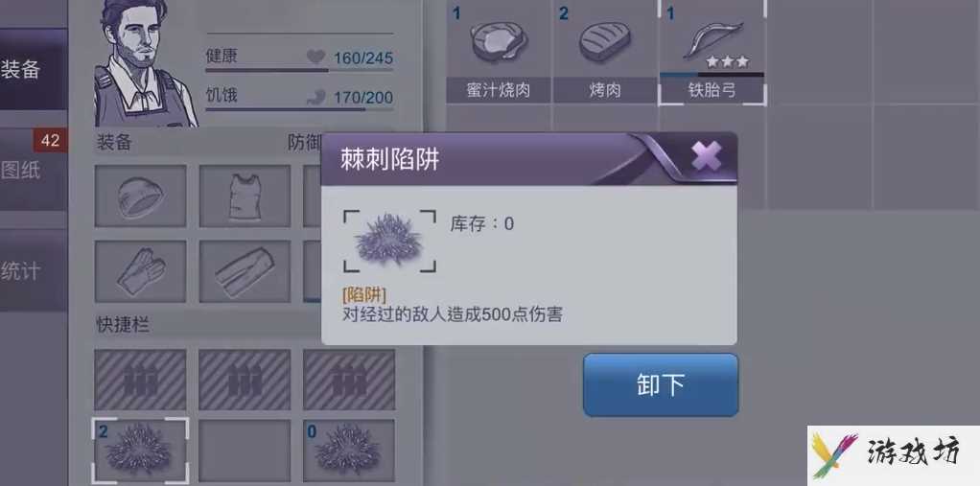Select the empty quick bar slot between the traps
Screen dimensions: 980x486
point(245,451)
